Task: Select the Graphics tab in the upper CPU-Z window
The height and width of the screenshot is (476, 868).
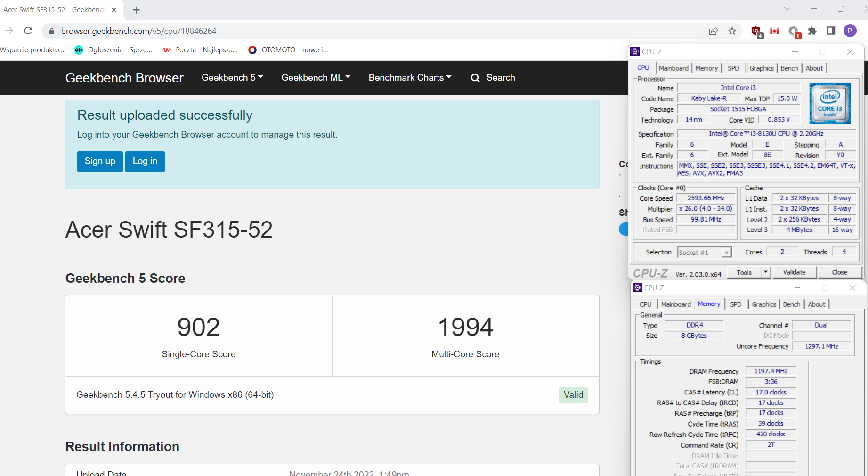Action: pos(762,68)
